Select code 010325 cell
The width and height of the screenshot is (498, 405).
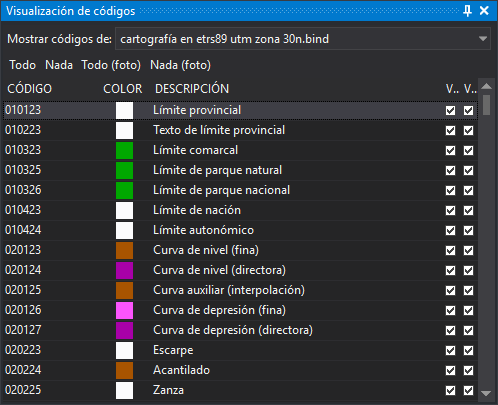pyautogui.click(x=23, y=170)
